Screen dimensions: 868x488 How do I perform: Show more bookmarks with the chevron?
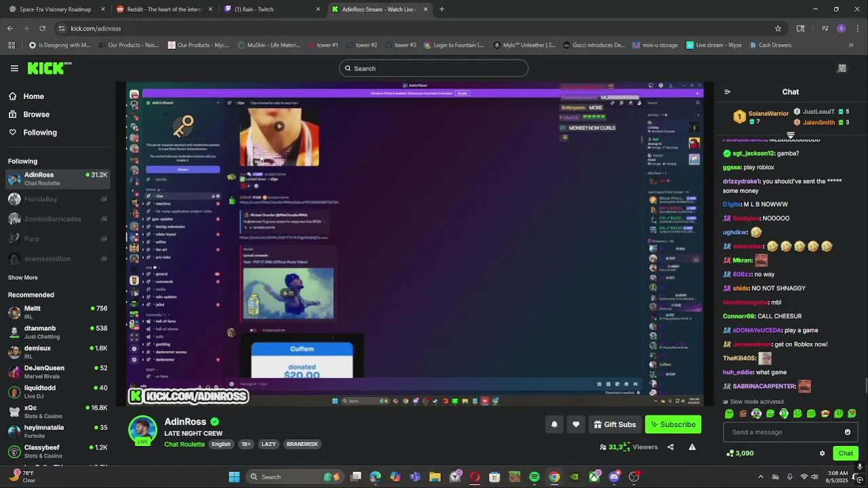tap(851, 45)
